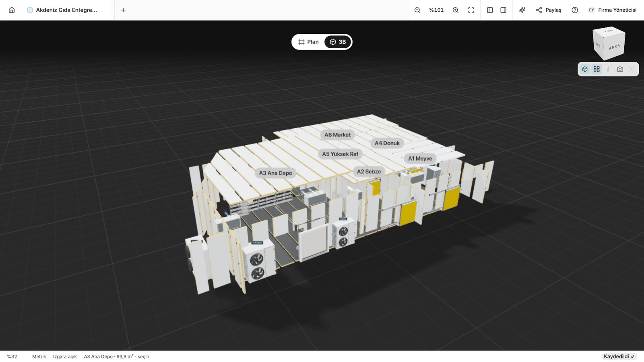Image resolution: width=644 pixels, height=362 pixels.
Task: Select the A3 Ana Depo room label
Action: tap(275, 173)
